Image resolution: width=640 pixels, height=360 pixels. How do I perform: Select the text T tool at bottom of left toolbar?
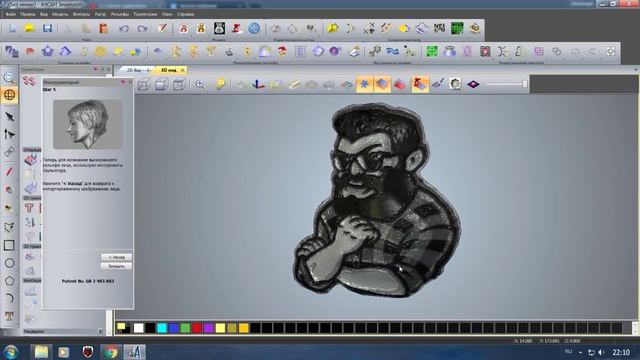[x=9, y=316]
